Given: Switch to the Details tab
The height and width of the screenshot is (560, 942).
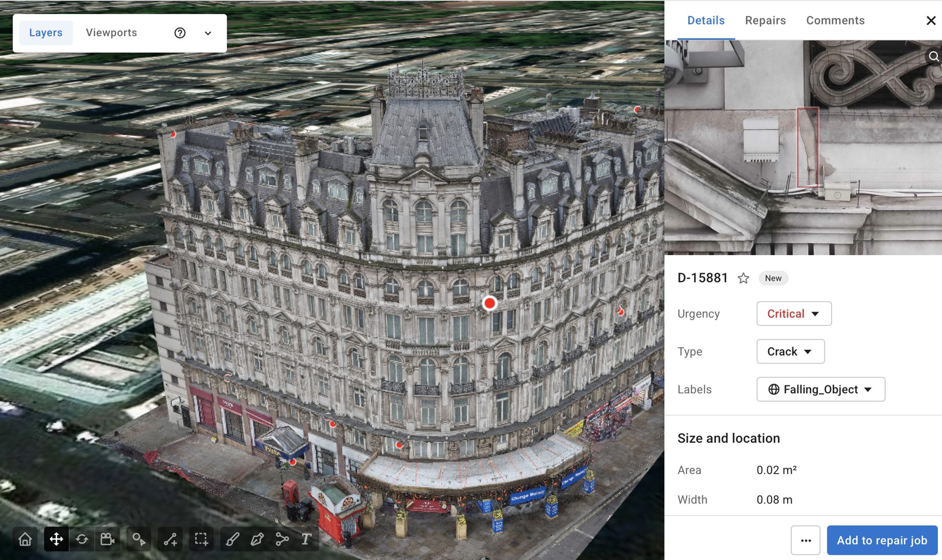Looking at the screenshot, I should 706,20.
